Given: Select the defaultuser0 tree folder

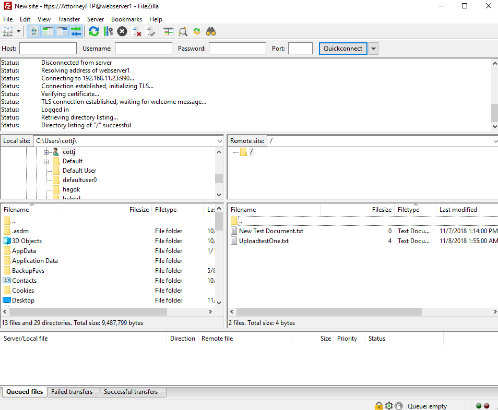Looking at the screenshot, I should (x=80, y=180).
